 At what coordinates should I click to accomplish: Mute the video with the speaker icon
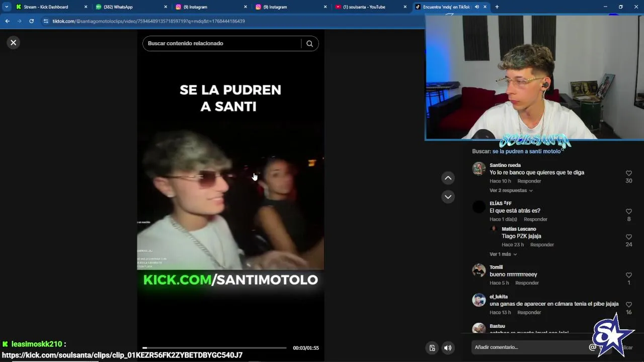tap(448, 348)
